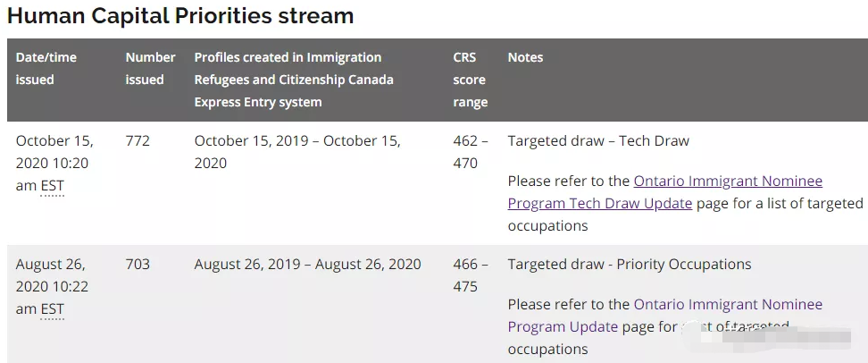
Task: Click the Targeted draw - Priority Occupations text
Action: [x=630, y=264]
